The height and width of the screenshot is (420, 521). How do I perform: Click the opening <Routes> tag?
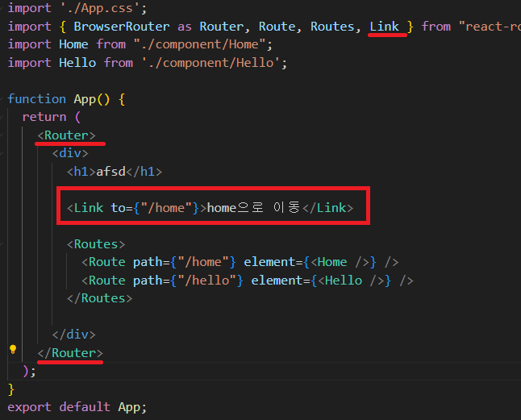pyautogui.click(x=96, y=244)
